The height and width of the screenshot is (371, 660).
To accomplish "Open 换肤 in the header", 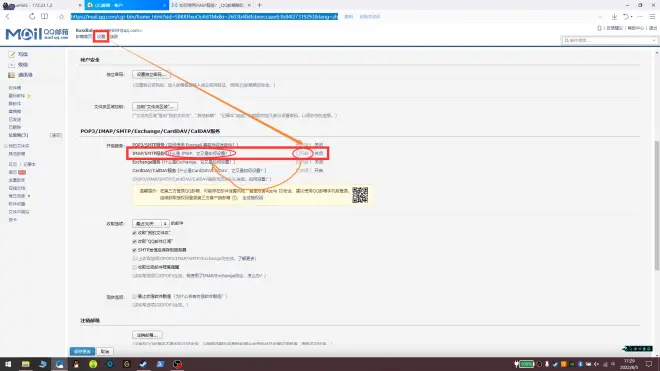I will (114, 37).
